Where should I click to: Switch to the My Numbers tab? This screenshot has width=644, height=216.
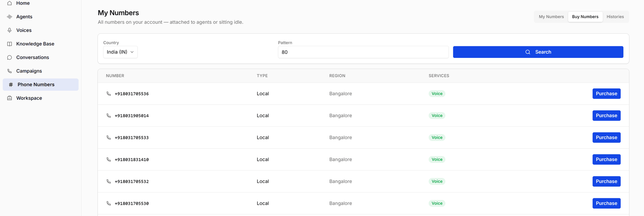[x=551, y=17]
